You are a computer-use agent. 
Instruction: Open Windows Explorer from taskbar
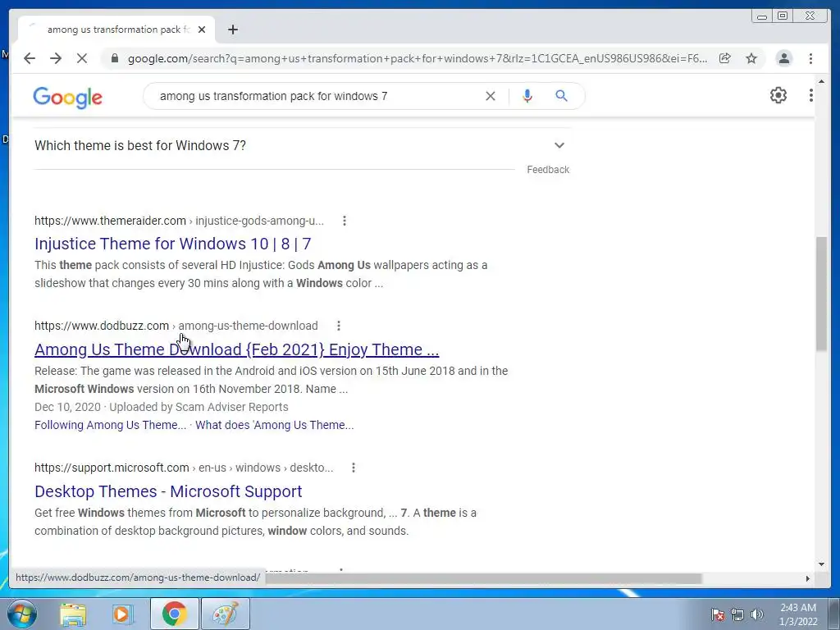(73, 614)
